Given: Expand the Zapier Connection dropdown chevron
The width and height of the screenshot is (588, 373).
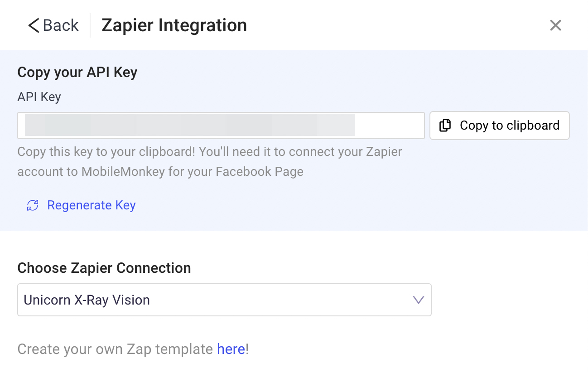Looking at the screenshot, I should coord(418,300).
